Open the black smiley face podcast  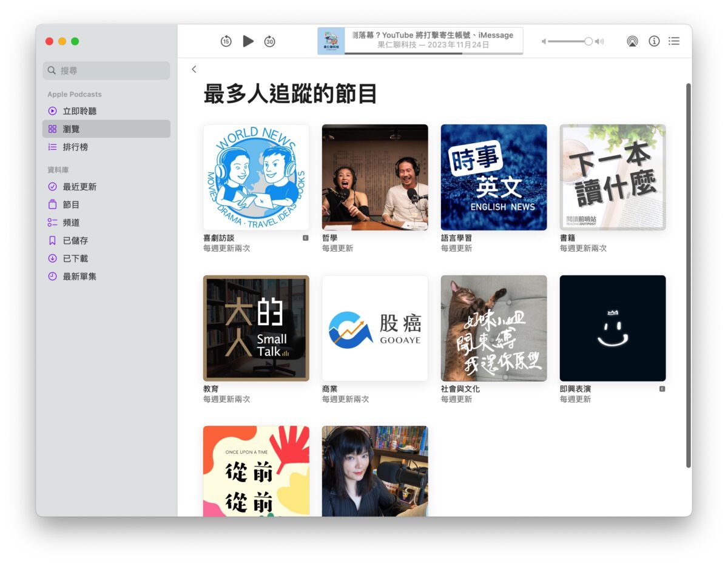tap(613, 328)
